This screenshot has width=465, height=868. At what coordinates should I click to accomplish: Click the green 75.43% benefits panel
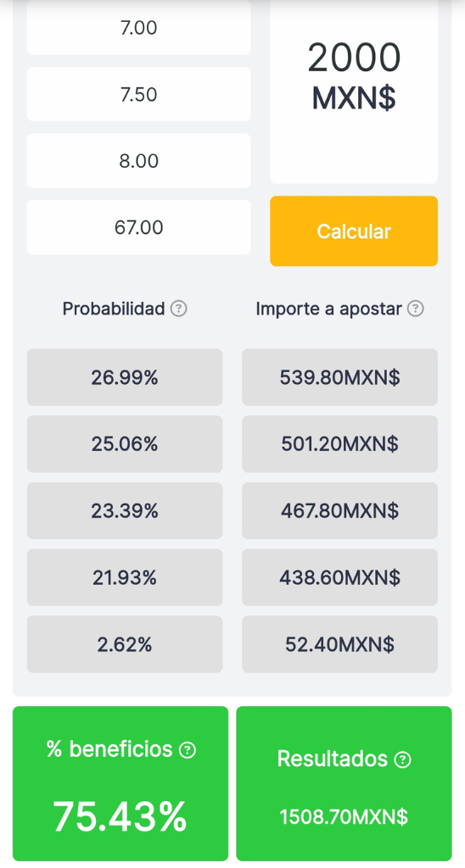pyautogui.click(x=120, y=783)
